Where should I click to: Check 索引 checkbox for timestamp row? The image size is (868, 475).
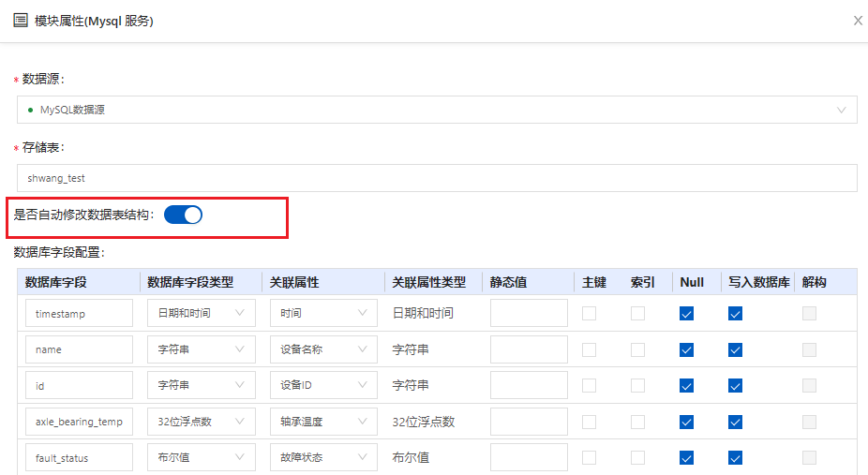[x=637, y=314]
